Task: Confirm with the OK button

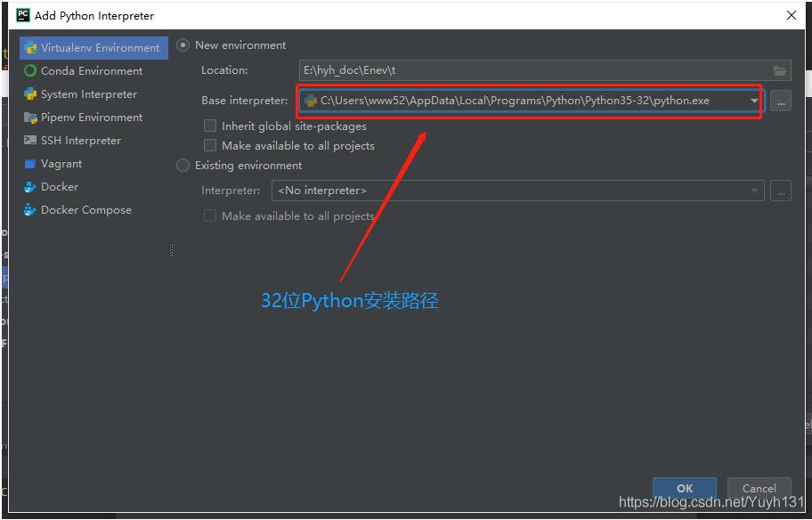Action: (685, 488)
